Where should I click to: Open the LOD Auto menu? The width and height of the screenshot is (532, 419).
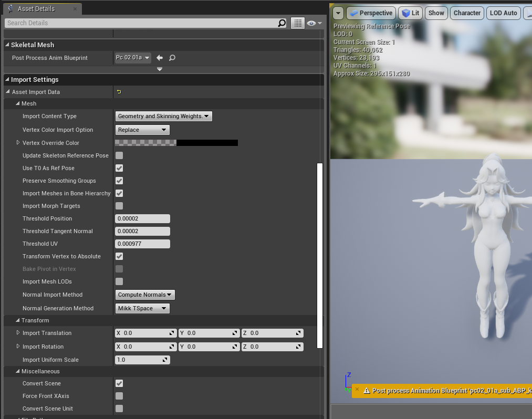503,13
